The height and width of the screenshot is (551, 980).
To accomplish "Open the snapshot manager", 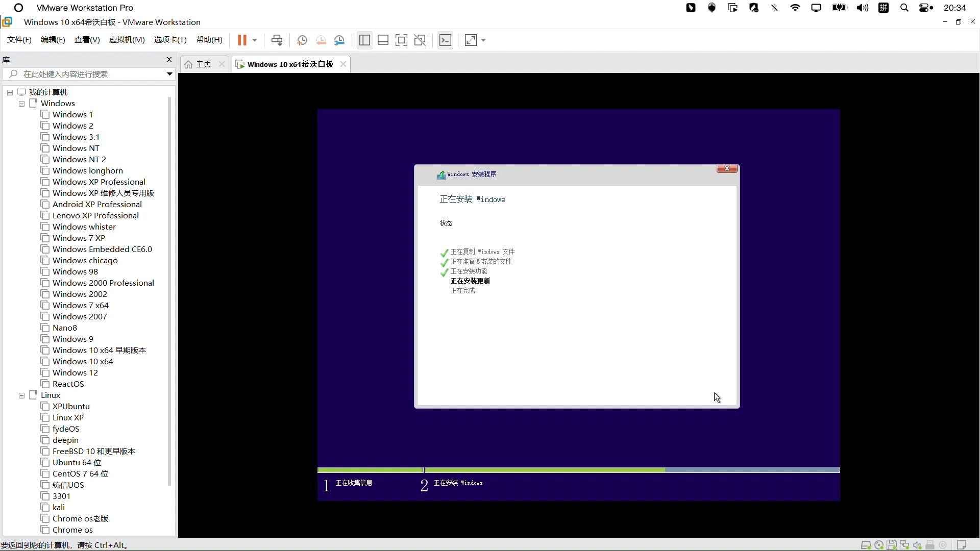I will click(x=339, y=40).
